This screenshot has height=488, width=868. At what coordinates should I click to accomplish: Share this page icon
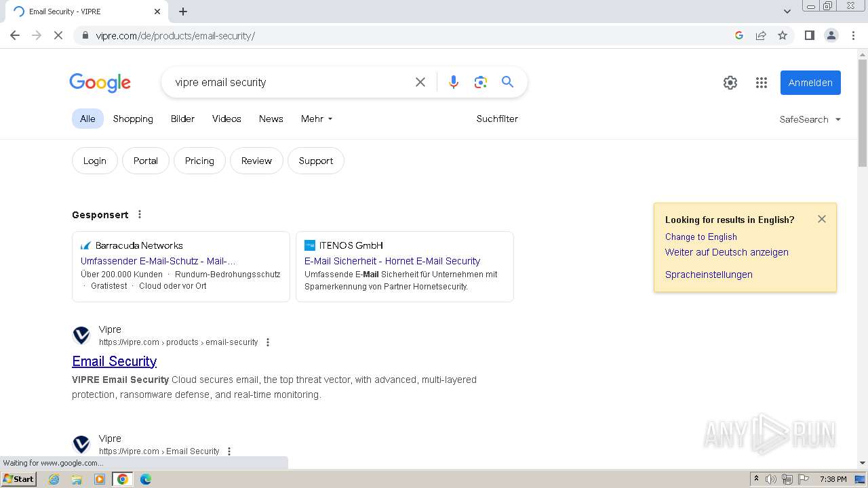click(x=761, y=35)
